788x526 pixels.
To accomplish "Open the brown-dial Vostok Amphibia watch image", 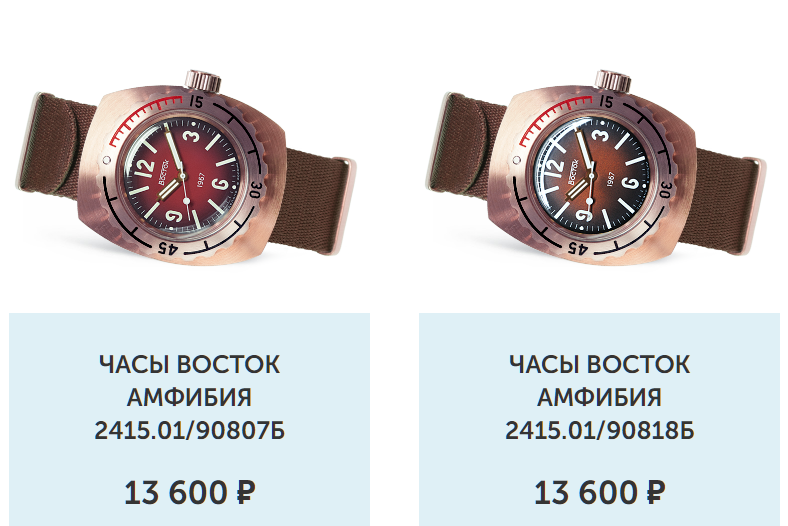I will [x=597, y=168].
